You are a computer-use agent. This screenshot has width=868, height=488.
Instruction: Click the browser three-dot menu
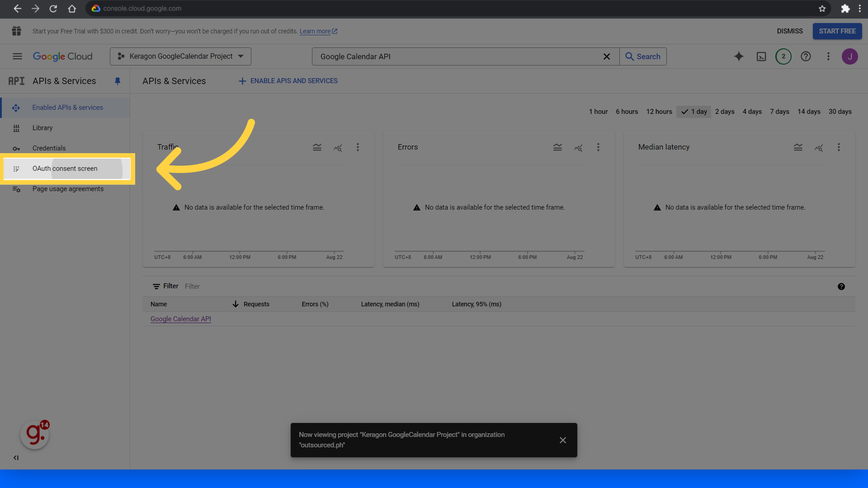(860, 9)
